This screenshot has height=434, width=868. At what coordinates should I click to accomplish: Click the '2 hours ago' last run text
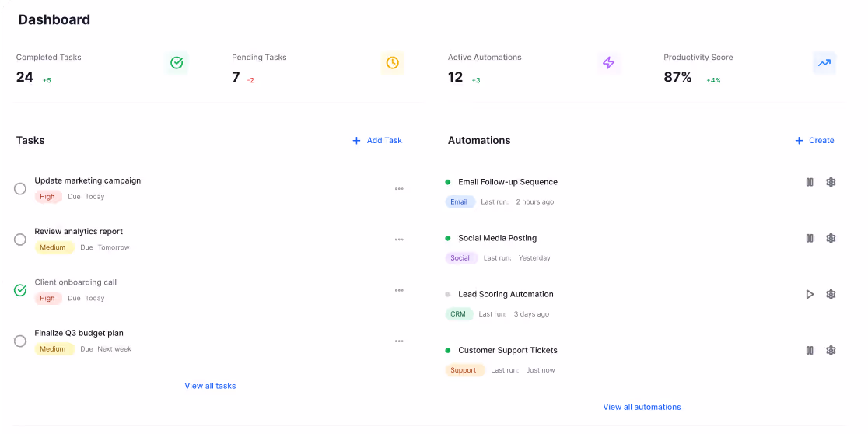535,202
